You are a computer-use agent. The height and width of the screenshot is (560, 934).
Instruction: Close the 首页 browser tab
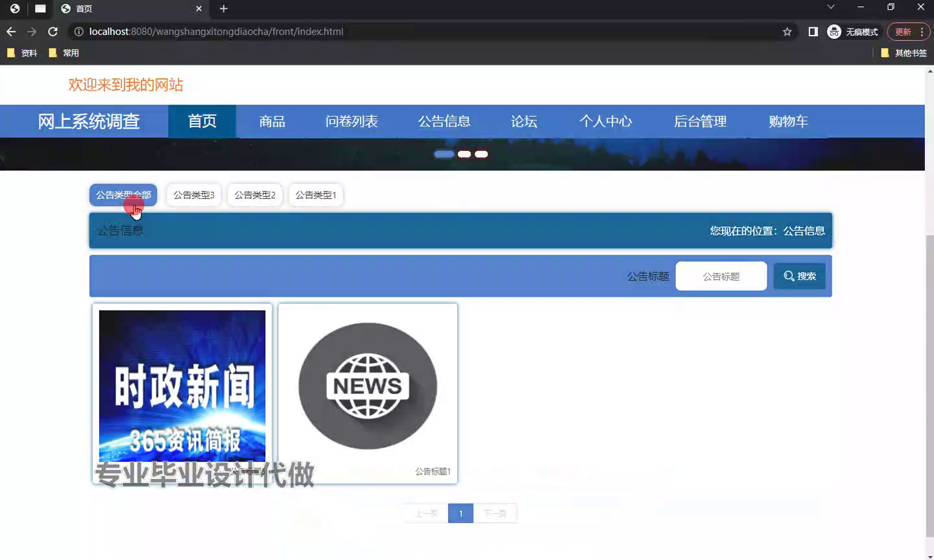[x=198, y=8]
